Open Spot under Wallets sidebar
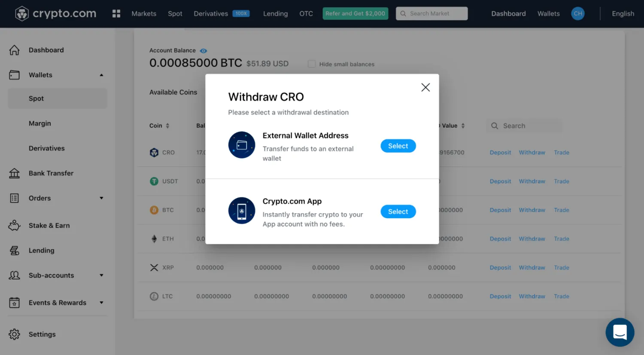 (x=58, y=98)
